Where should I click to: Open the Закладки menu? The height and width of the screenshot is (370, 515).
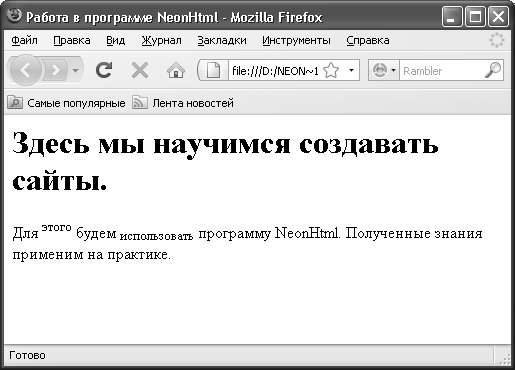coord(222,40)
